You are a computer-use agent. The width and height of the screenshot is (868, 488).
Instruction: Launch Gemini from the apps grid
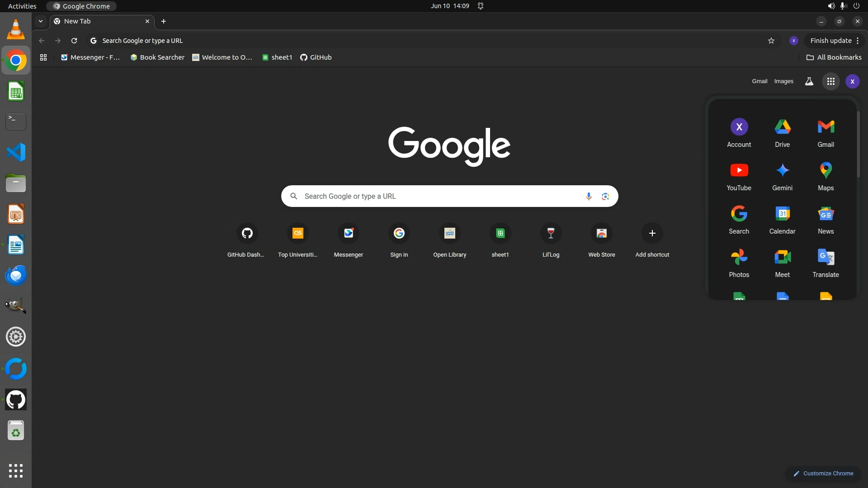(782, 176)
